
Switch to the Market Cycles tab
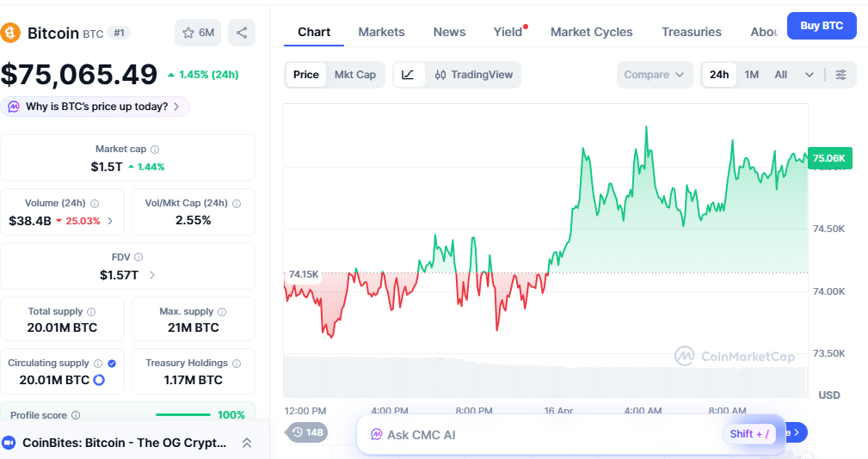(x=591, y=32)
